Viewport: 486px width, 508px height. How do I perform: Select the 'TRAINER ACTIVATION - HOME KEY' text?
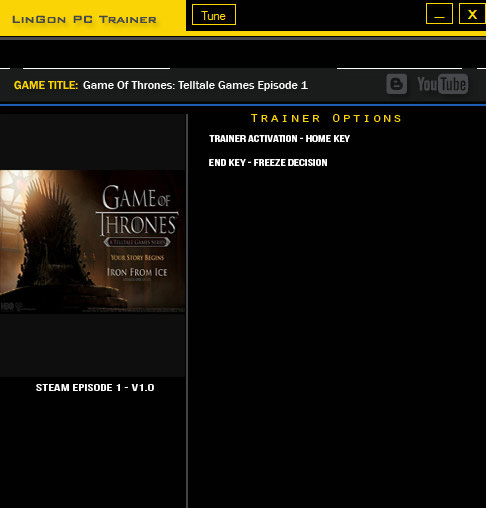[x=279, y=139]
